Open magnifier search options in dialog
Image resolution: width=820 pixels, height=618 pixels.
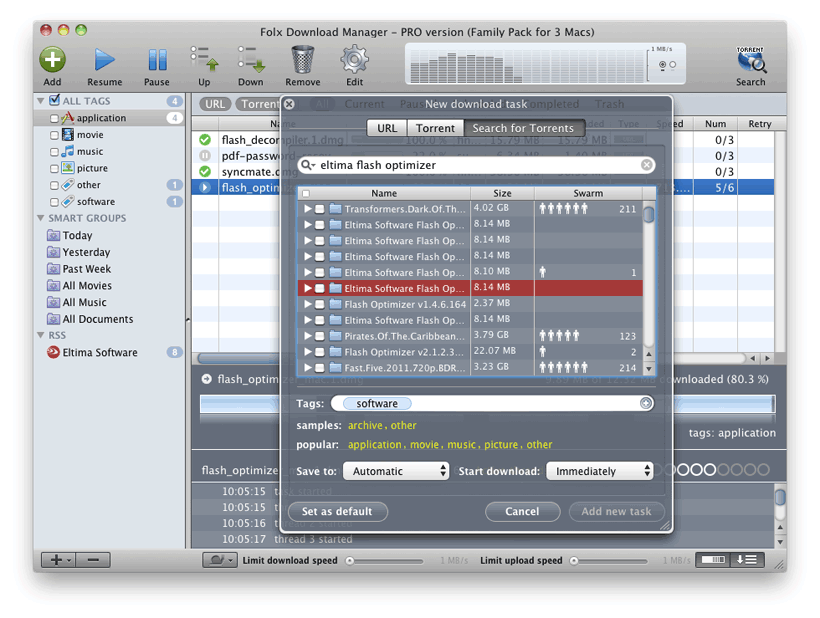click(x=308, y=165)
